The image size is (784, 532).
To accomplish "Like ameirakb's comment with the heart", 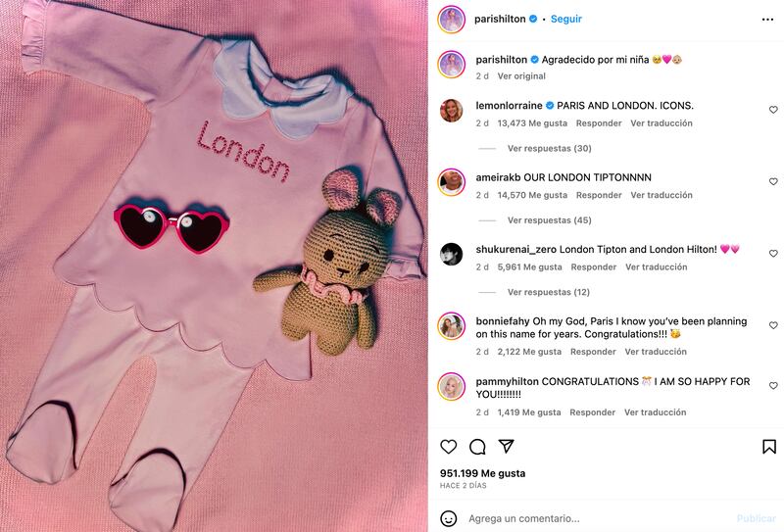I will [773, 181].
